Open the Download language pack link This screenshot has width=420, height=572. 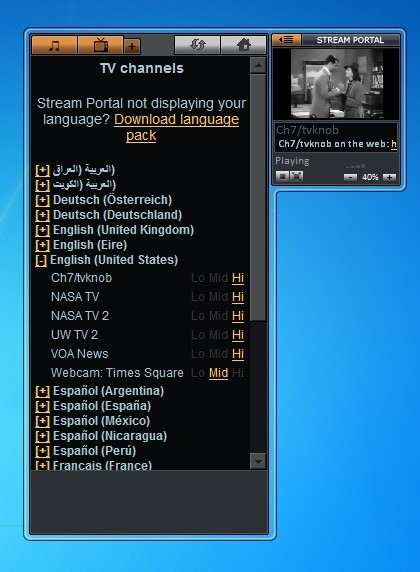coord(177,127)
